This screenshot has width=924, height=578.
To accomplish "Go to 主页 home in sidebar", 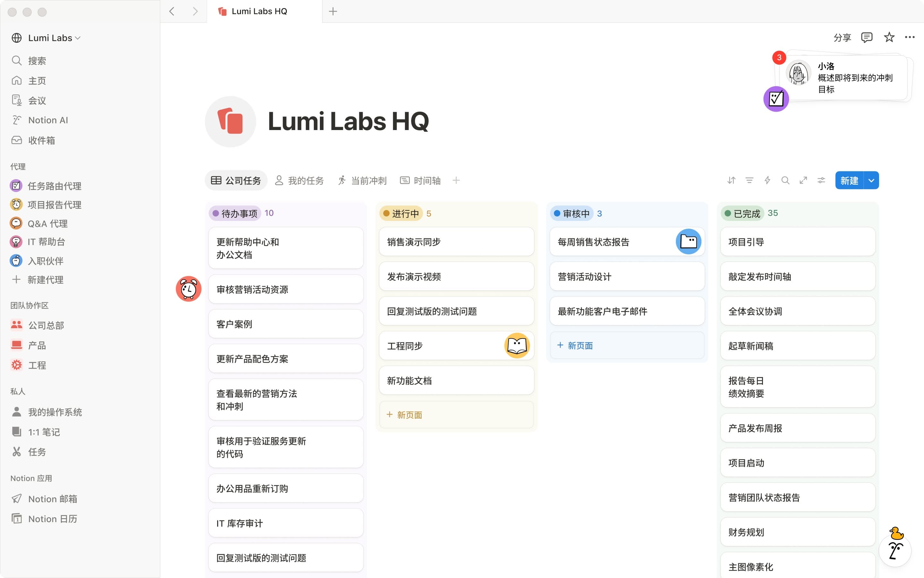I will click(x=37, y=81).
